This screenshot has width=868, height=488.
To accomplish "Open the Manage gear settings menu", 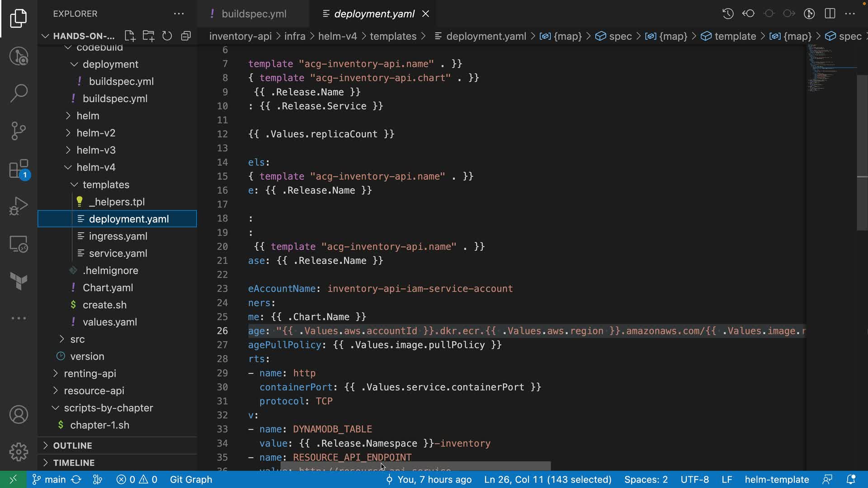I will coord(19,451).
